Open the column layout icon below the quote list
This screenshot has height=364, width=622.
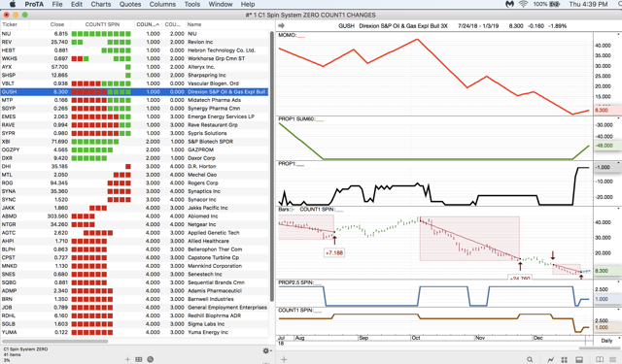pyautogui.click(x=139, y=359)
